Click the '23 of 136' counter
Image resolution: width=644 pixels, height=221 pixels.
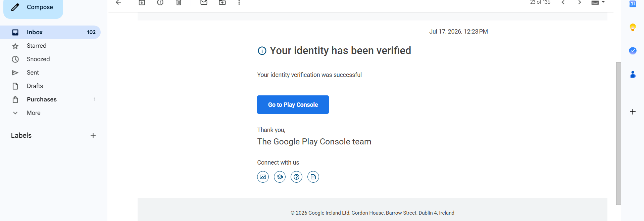click(x=540, y=2)
